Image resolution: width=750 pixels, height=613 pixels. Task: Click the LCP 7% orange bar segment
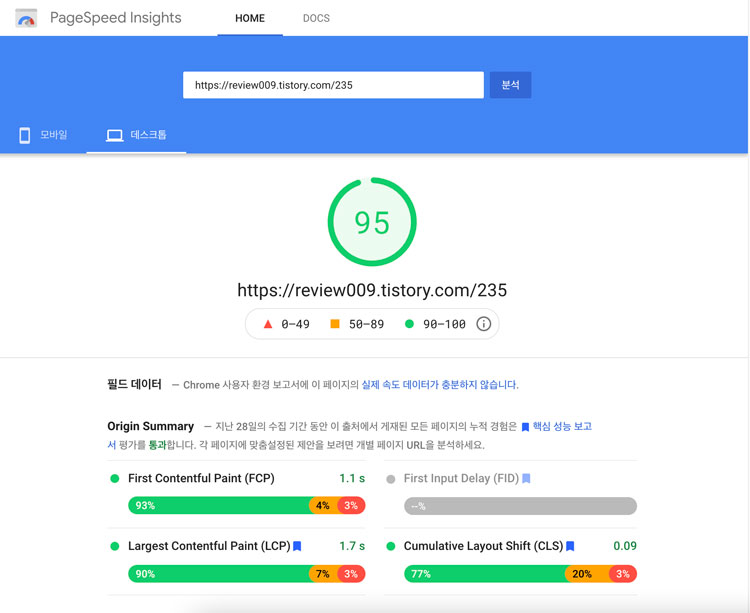pyautogui.click(x=323, y=574)
